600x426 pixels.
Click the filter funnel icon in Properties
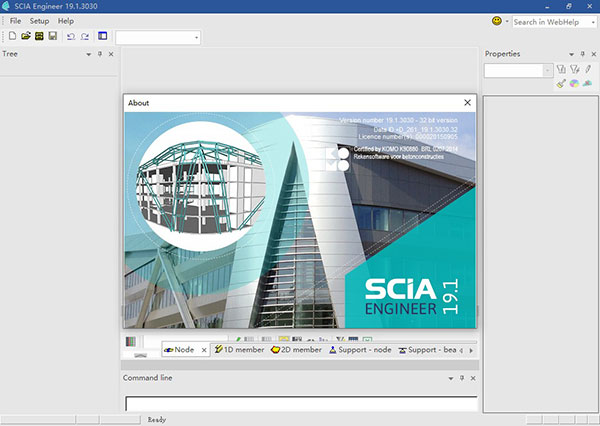click(x=575, y=69)
